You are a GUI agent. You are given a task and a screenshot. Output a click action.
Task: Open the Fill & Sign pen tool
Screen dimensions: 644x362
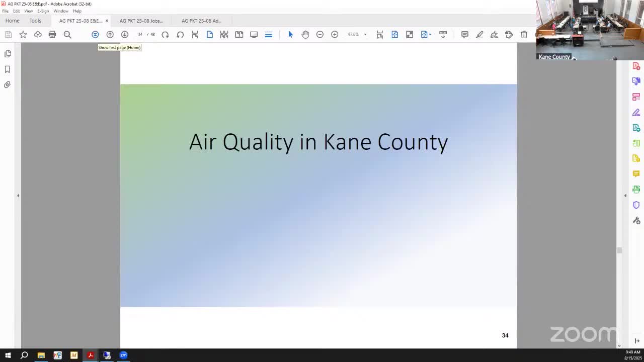(509, 34)
